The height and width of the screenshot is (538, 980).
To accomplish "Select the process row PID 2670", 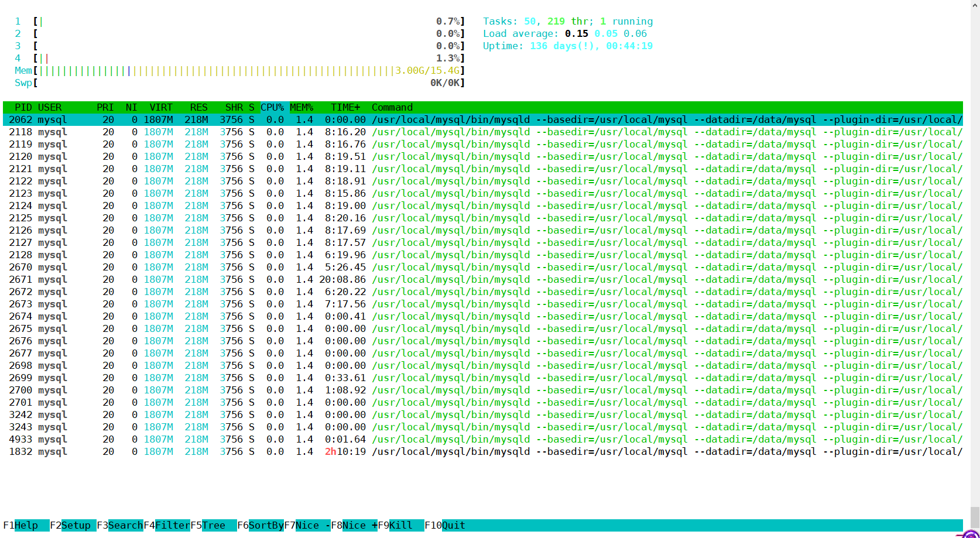I will click(483, 267).
